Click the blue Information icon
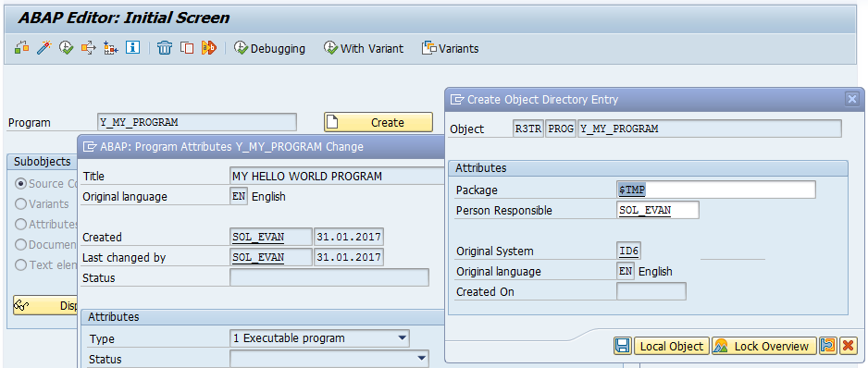 click(x=132, y=47)
